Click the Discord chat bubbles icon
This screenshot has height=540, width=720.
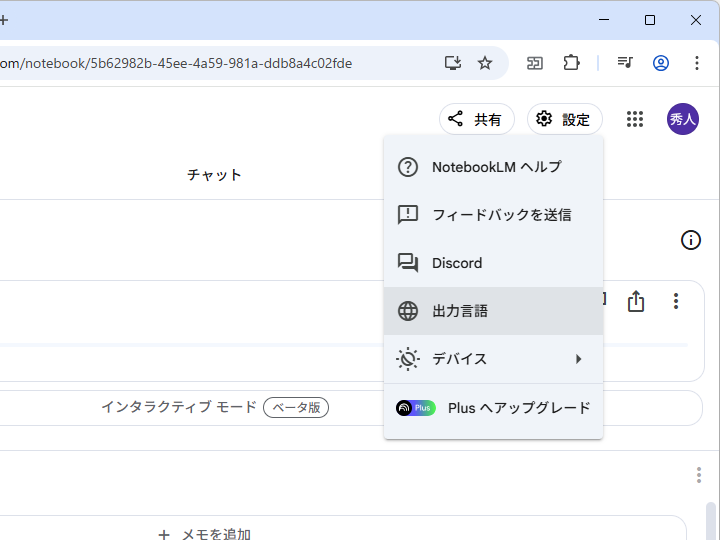tap(408, 263)
